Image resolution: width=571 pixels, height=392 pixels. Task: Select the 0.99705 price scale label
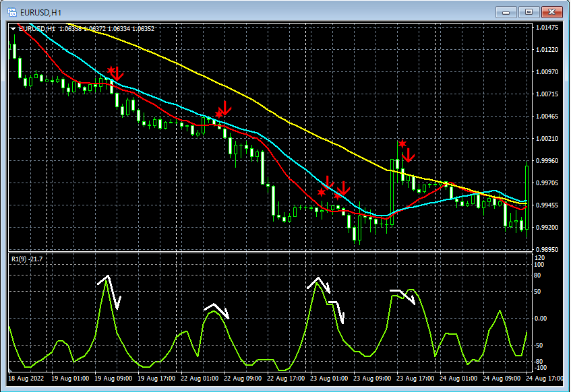click(x=547, y=183)
